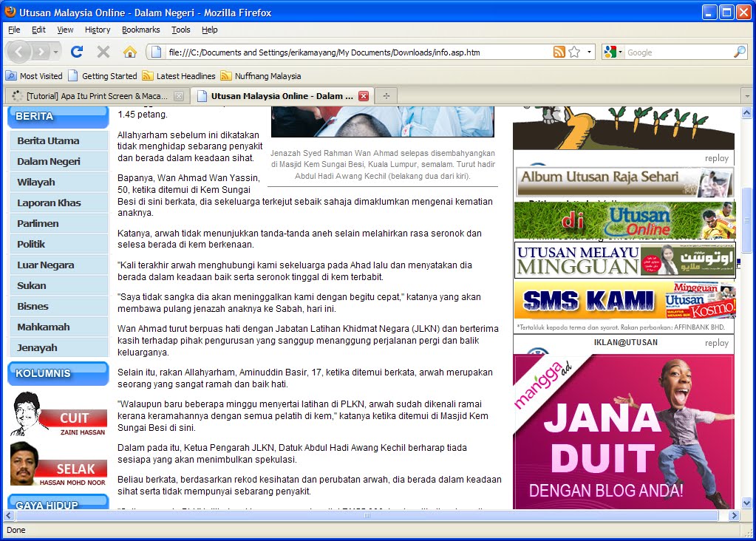Image resolution: width=756 pixels, height=541 pixels.
Task: Click horizontal scrollbar right arrow
Action: 734,515
